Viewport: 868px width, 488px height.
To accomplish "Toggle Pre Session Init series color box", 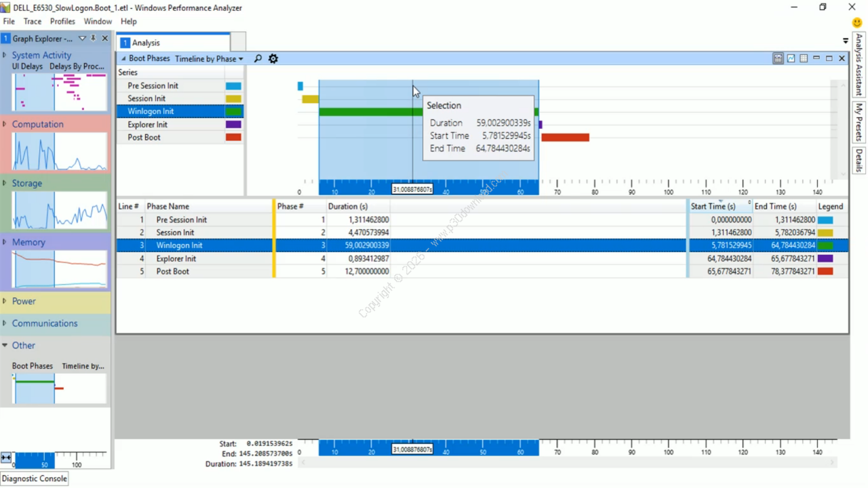I will tap(233, 86).
